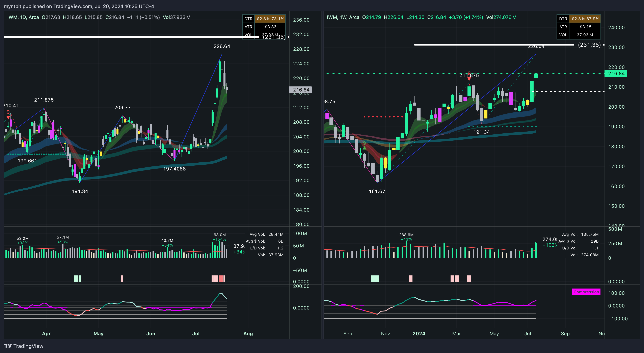Click the magenta Compression label
The image size is (644, 353).
[586, 292]
